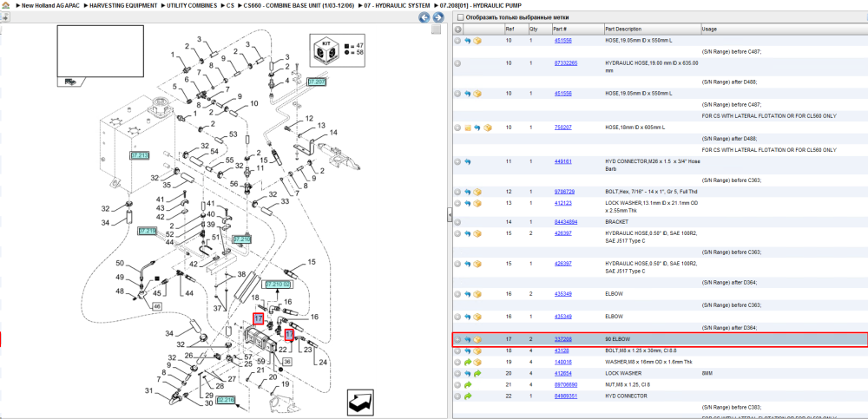
Task: Enable the 'Отобразить только выбранные метки' checkbox
Action: [460, 17]
